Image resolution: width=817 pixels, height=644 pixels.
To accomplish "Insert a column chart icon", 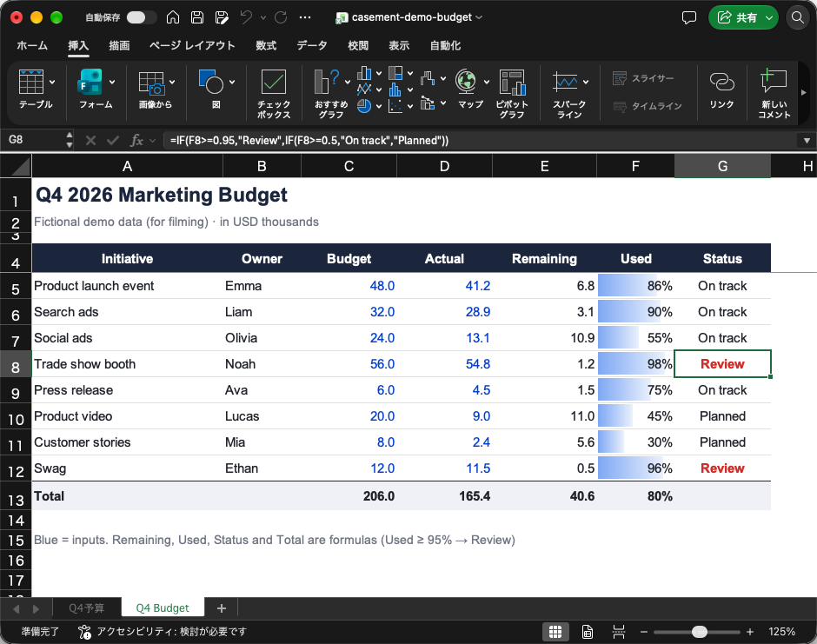I will pyautogui.click(x=364, y=74).
